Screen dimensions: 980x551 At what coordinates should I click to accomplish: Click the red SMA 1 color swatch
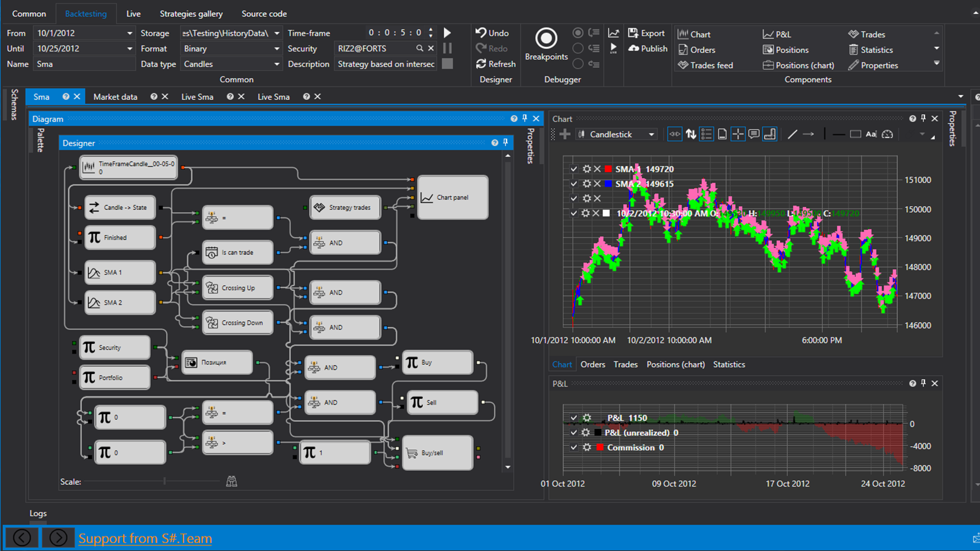click(x=608, y=169)
